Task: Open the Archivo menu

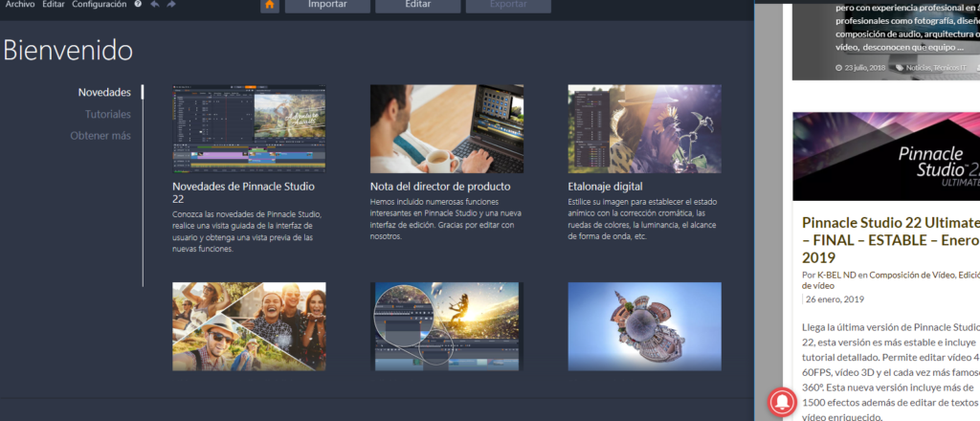Action: [x=20, y=5]
